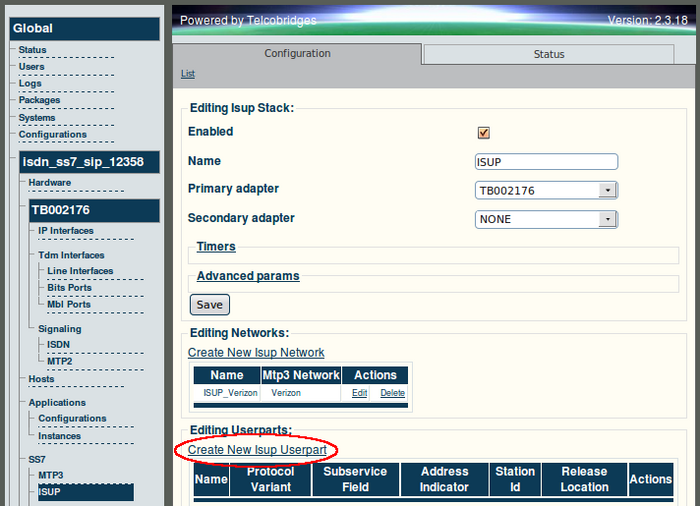Click in the Name input field
Viewport: 700px width, 506px height.
[546, 161]
